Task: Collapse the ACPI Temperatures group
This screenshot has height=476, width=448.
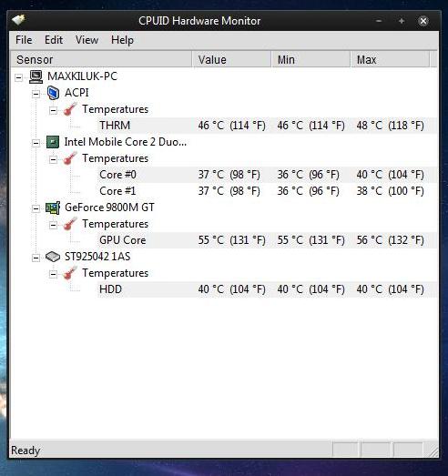Action: tap(53, 110)
